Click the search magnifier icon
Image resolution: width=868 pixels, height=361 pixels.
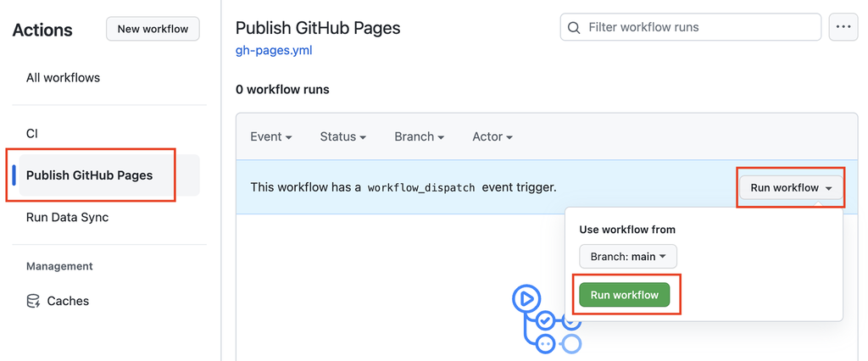click(575, 27)
